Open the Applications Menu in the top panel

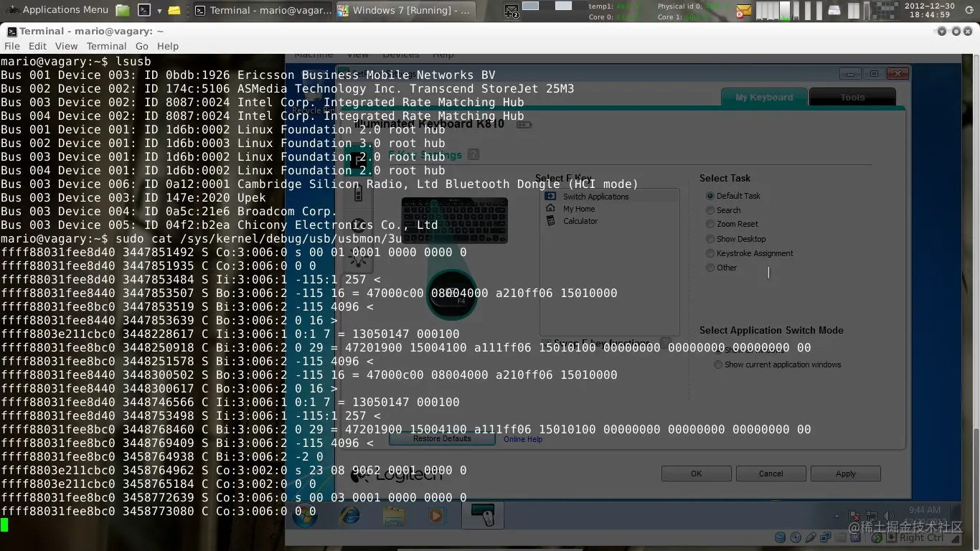pyautogui.click(x=57, y=10)
